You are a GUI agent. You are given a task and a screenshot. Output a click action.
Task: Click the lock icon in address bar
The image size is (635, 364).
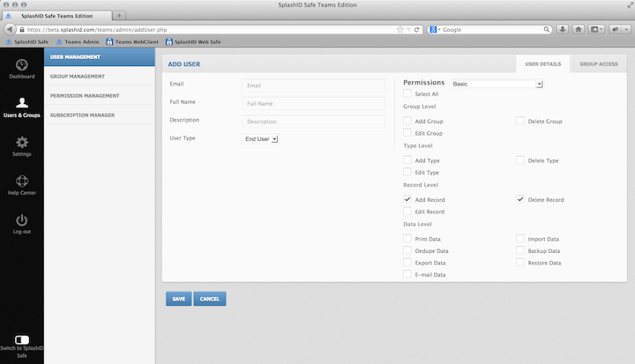[x=22, y=30]
